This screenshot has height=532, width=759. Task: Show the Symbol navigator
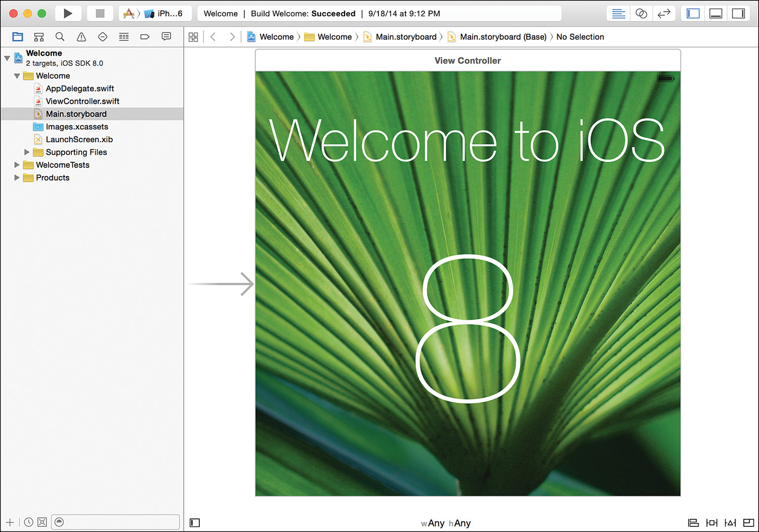pos(39,36)
